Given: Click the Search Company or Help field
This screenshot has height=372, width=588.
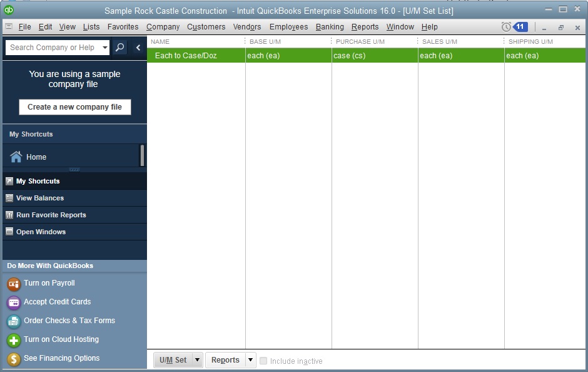Looking at the screenshot, I should [x=53, y=48].
